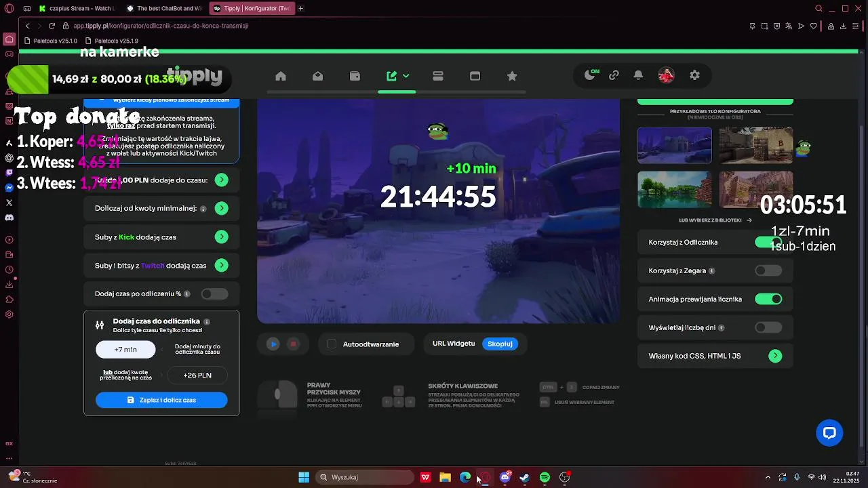Open the notifications bell
The width and height of the screenshot is (868, 488).
click(x=638, y=75)
